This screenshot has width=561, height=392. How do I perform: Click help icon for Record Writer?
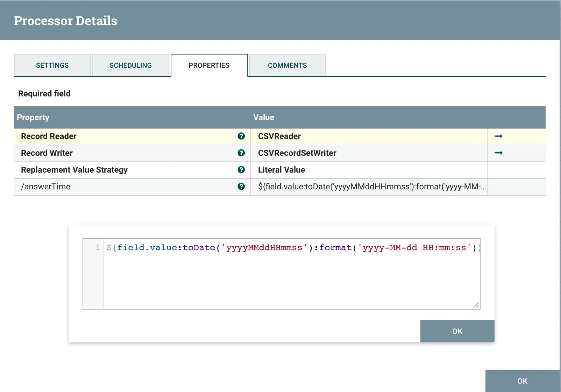tap(241, 153)
